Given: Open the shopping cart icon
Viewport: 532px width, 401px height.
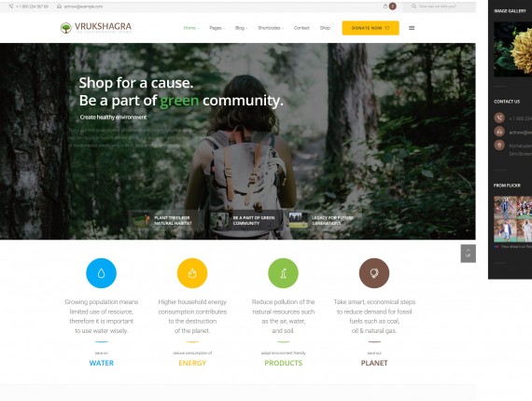Looking at the screenshot, I should [385, 7].
